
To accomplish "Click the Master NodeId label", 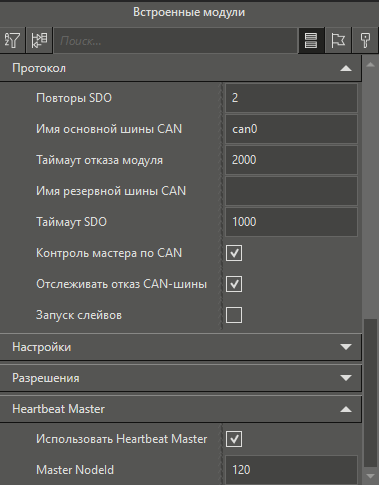I will [x=75, y=470].
